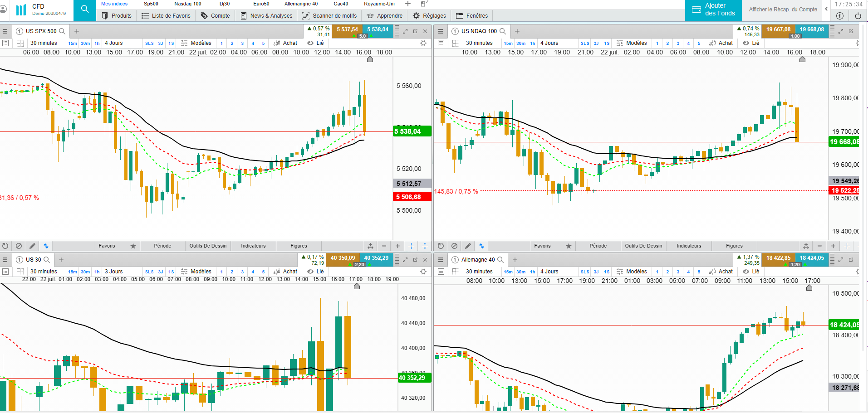Open the Indicateurs menu under US NDAQ 100 chart
Viewport: 868px width, 413px height.
689,246
